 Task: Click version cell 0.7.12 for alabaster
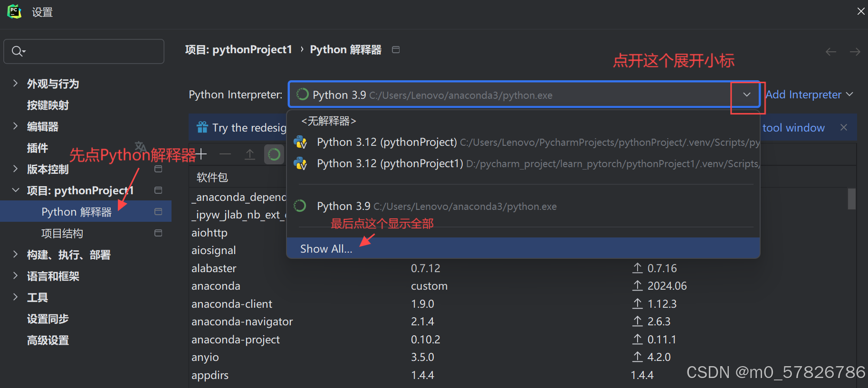[x=426, y=268]
